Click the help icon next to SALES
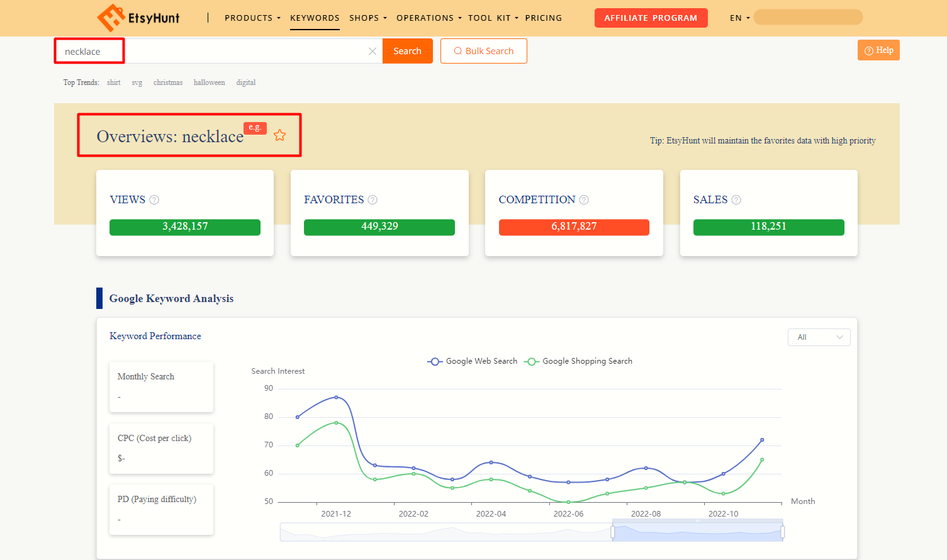Screen dimensions: 947x560 click(736, 200)
